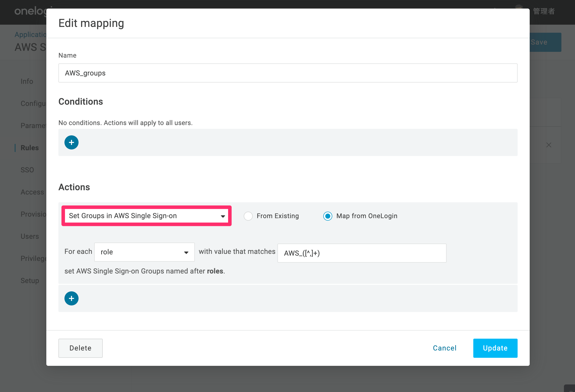
Task: Click the role dropdown arrow
Action: click(186, 253)
